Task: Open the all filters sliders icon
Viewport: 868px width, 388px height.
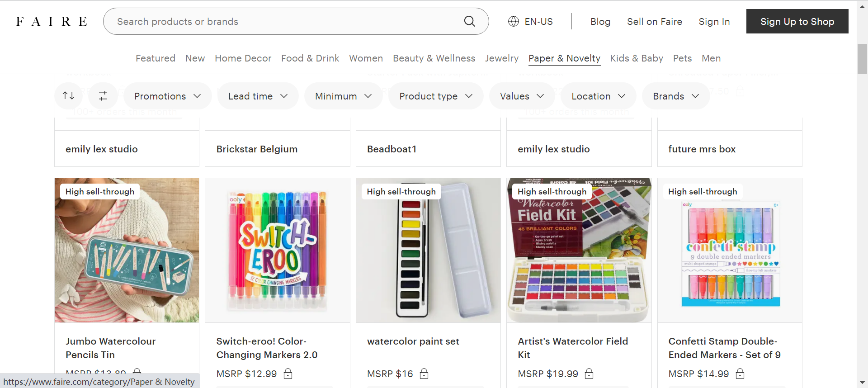Action: coord(103,96)
